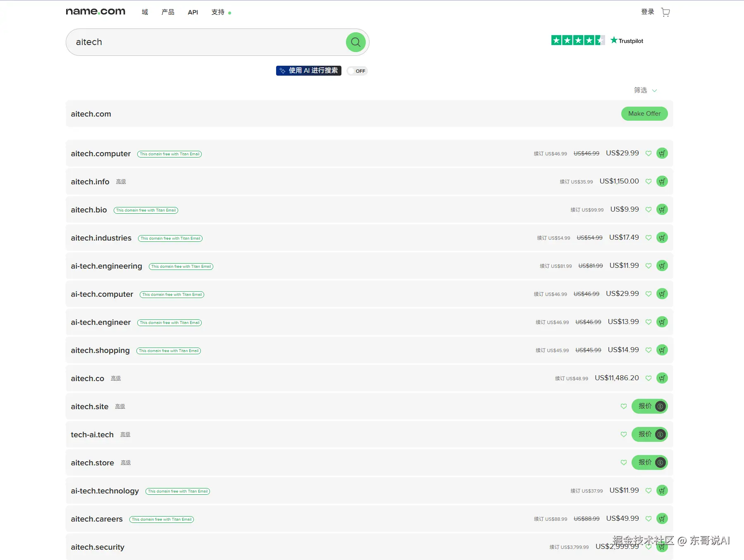Add aitech.co to cart

click(x=662, y=378)
